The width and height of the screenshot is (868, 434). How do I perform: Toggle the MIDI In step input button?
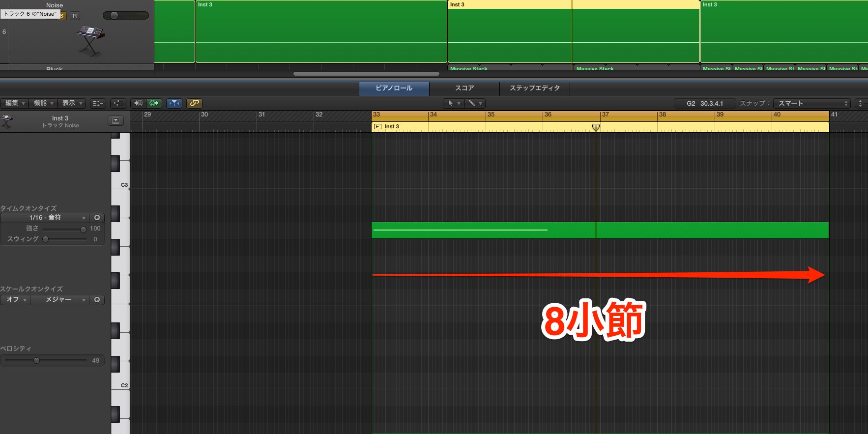[x=138, y=103]
